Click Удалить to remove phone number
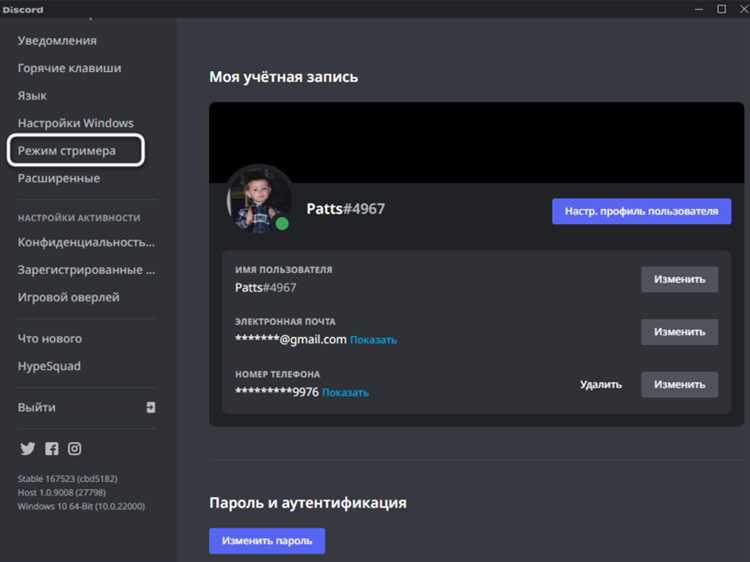 [x=601, y=385]
